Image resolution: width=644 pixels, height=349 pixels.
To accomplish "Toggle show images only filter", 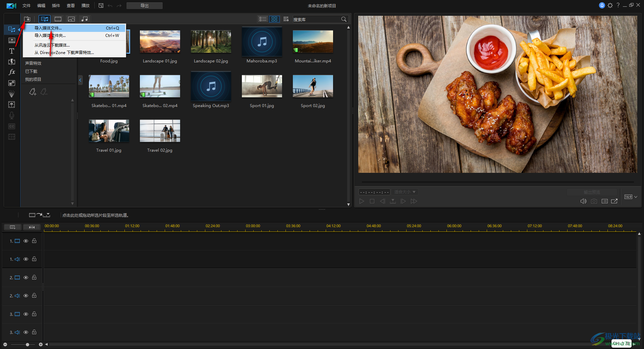I will pyautogui.click(x=71, y=19).
